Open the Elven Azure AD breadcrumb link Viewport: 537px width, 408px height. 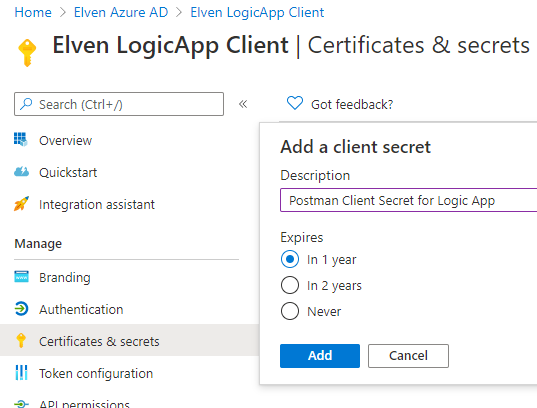[121, 12]
